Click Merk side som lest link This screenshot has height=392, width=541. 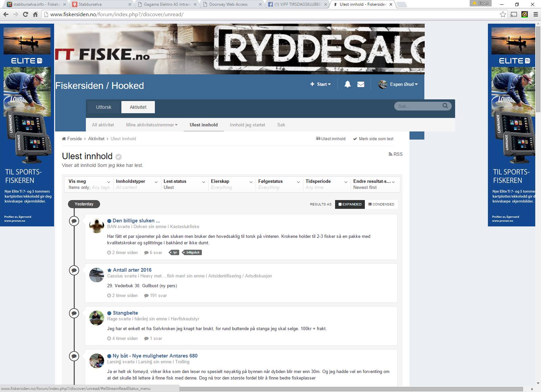(x=373, y=139)
